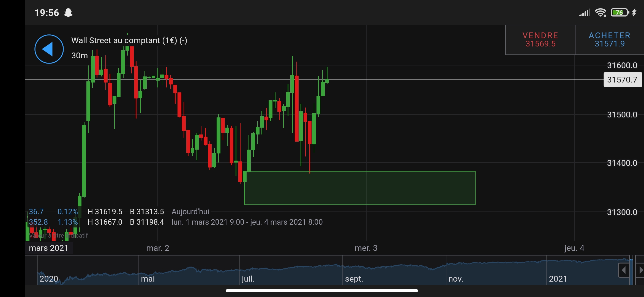Jump to nov. in the overview navigator

coord(455,279)
